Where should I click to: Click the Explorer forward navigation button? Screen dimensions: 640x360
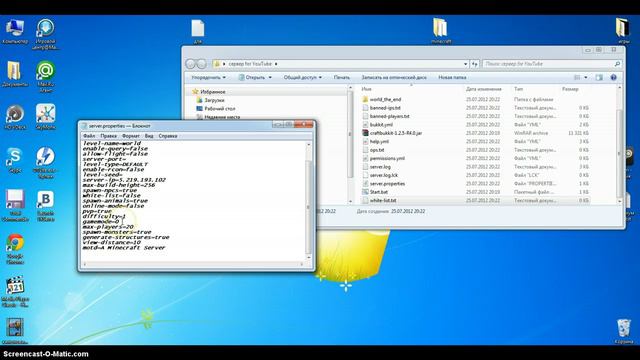(202, 64)
